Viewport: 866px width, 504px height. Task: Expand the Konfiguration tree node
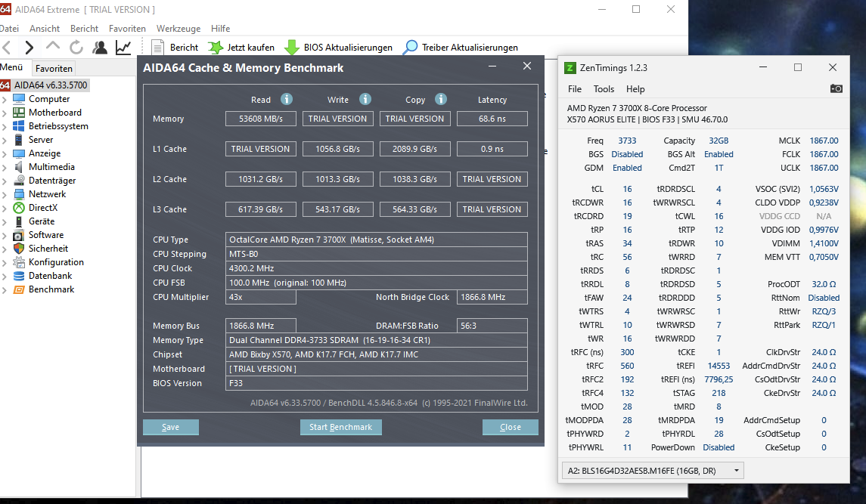(x=5, y=263)
